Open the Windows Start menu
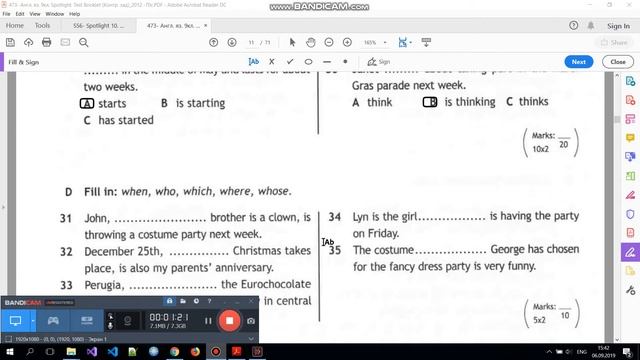 (9, 351)
